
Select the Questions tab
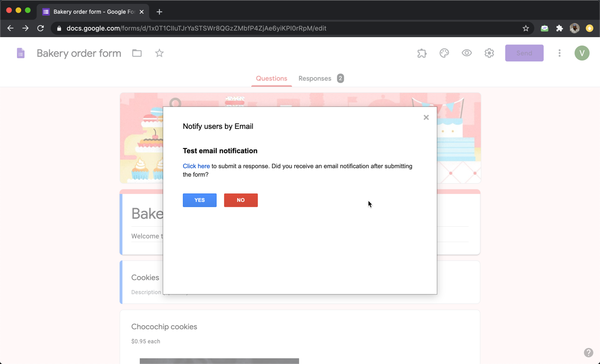tap(271, 78)
